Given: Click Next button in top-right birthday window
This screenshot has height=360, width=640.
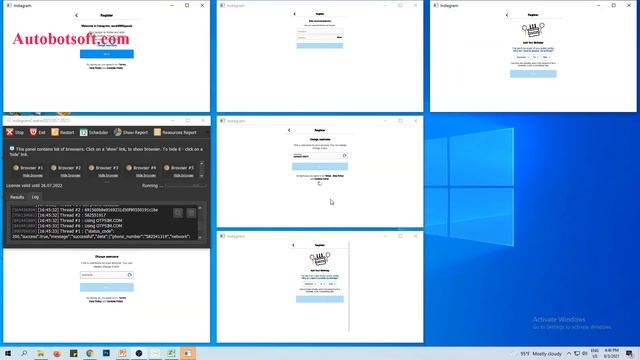Looking at the screenshot, I should [x=533, y=73].
